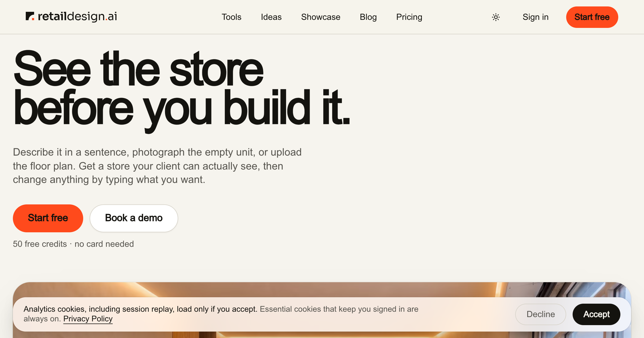Image resolution: width=644 pixels, height=338 pixels.
Task: Open the Privacy Policy link
Action: point(88,319)
